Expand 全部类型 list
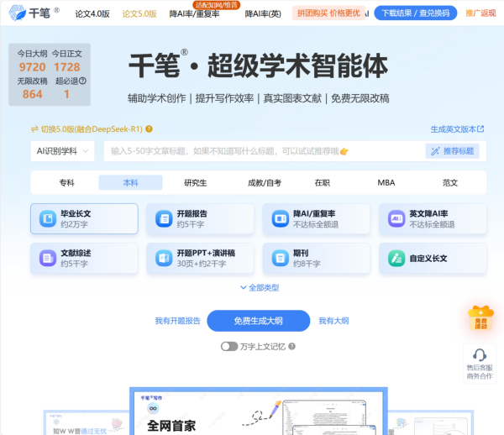 pos(260,287)
